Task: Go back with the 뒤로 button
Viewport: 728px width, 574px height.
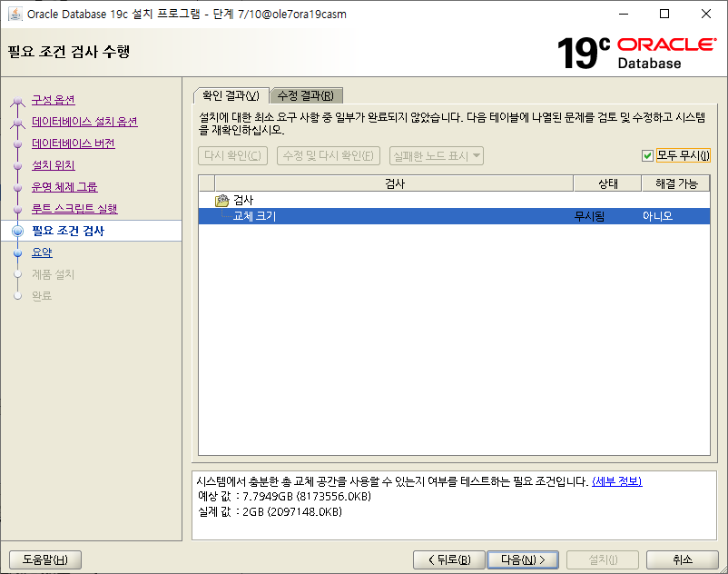Action: pos(449,559)
